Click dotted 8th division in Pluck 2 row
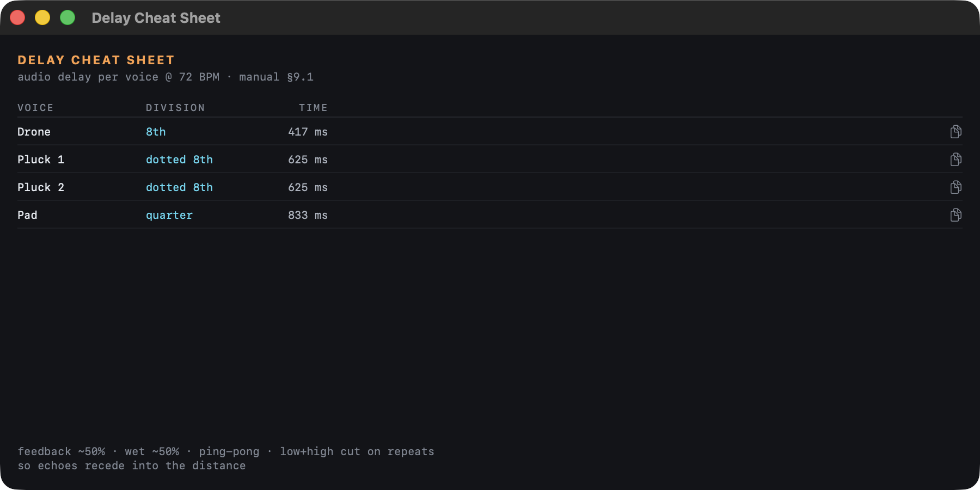Viewport: 980px width, 490px height. pyautogui.click(x=179, y=187)
